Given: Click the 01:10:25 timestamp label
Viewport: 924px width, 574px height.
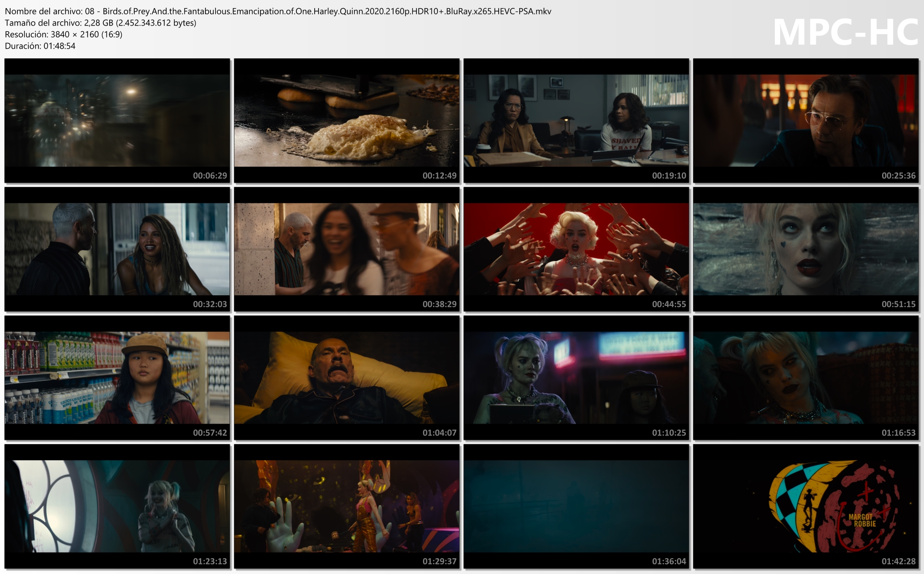Looking at the screenshot, I should click(x=669, y=433).
